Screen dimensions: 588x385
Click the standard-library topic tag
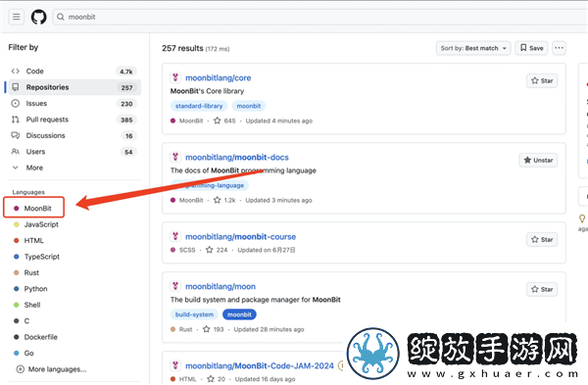click(199, 106)
